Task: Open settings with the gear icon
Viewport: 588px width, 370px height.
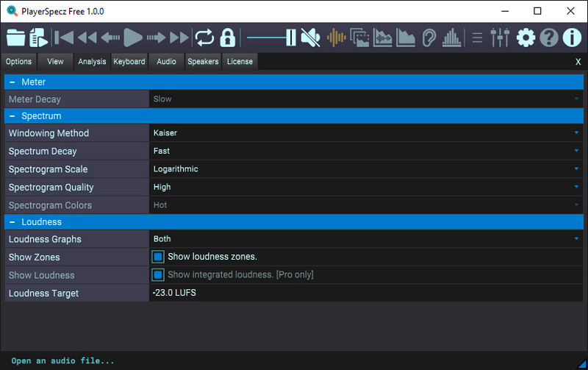Action: tap(526, 37)
